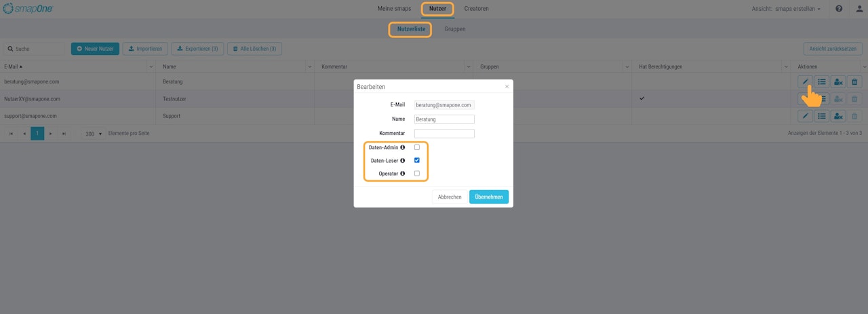Click into the Kommentar input field
This screenshot has height=314, width=868.
tap(444, 134)
